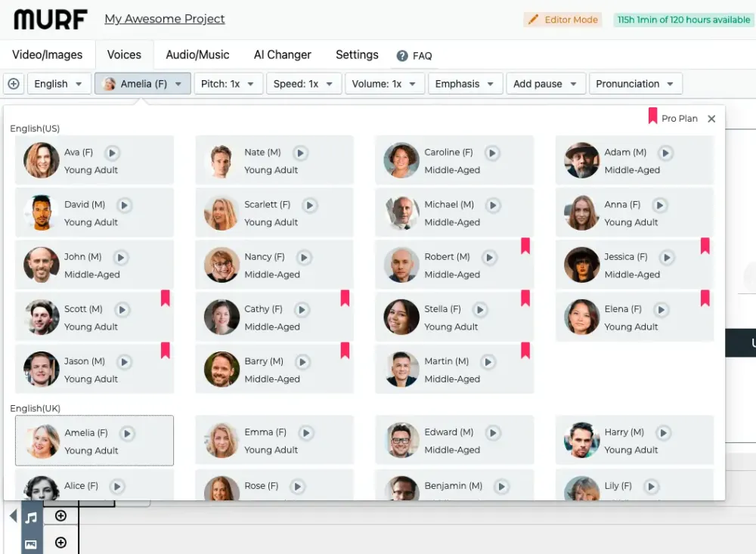Switch to the Video/Images tab
The image size is (756, 554).
[48, 54]
